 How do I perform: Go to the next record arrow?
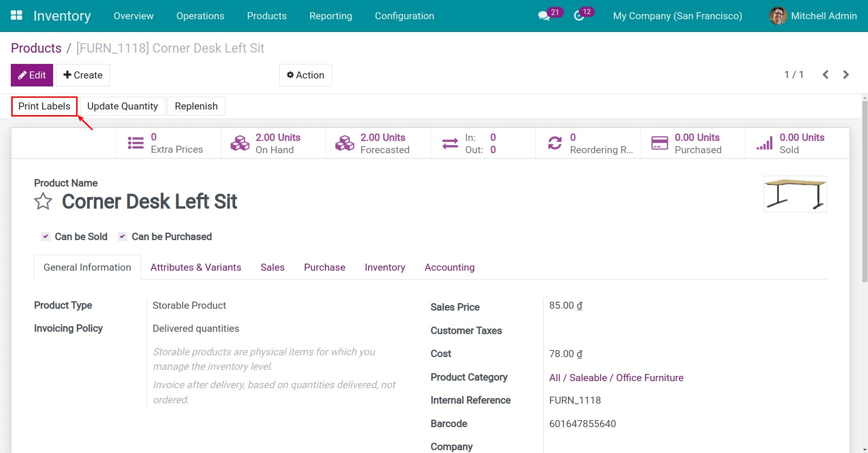coord(846,75)
